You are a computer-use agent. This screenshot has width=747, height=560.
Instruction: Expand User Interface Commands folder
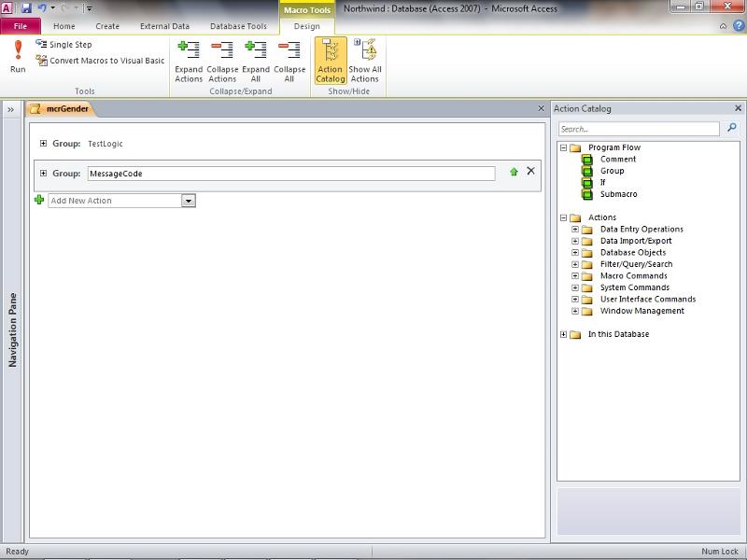(x=575, y=299)
